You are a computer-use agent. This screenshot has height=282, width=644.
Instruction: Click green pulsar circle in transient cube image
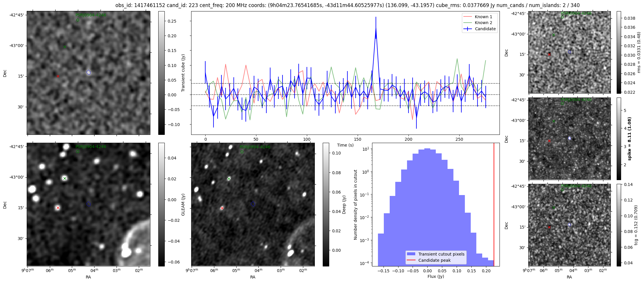[x=78, y=20]
